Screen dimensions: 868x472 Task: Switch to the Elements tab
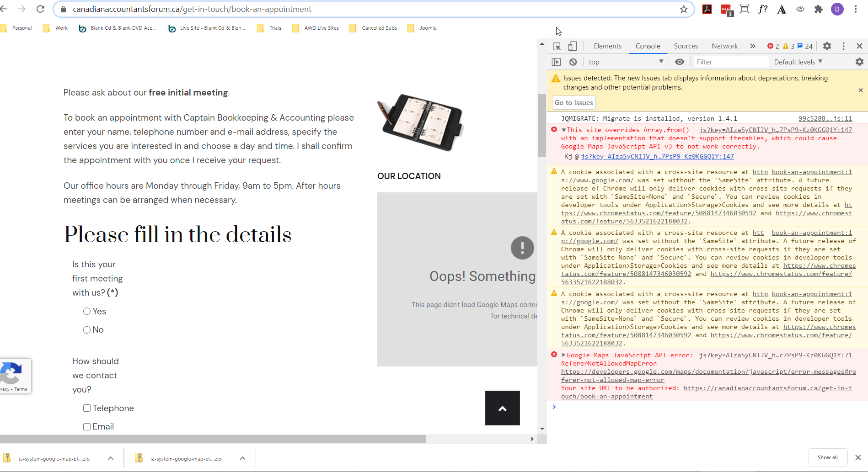click(x=607, y=46)
